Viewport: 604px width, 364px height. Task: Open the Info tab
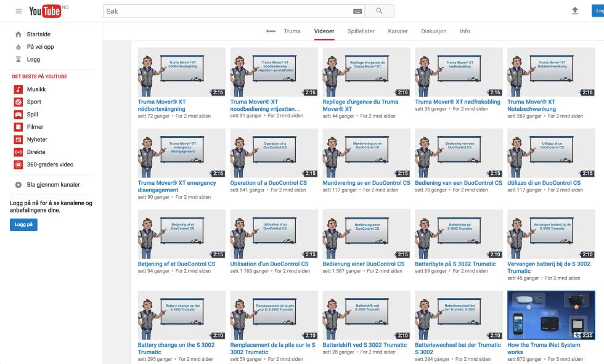pos(465,31)
